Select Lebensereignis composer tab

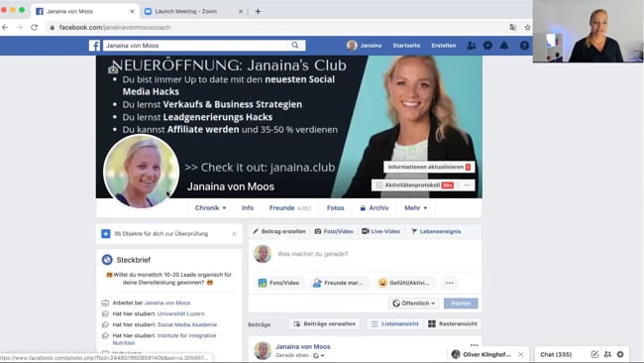point(436,231)
